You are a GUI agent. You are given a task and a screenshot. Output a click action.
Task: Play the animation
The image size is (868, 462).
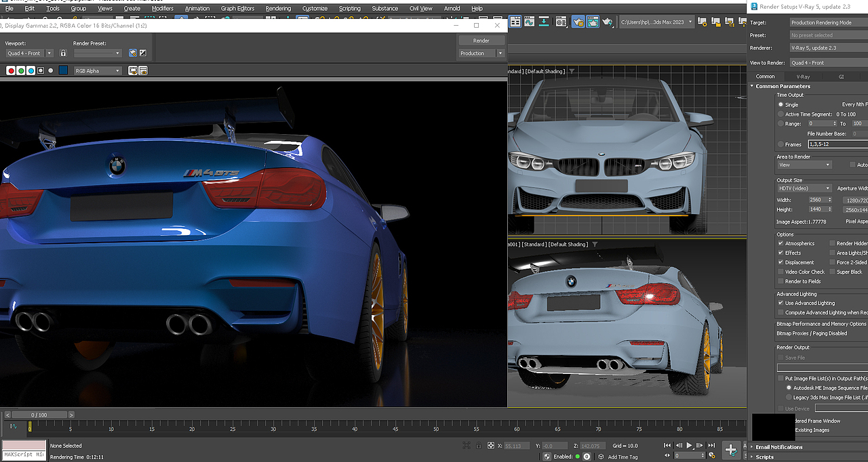(x=690, y=445)
